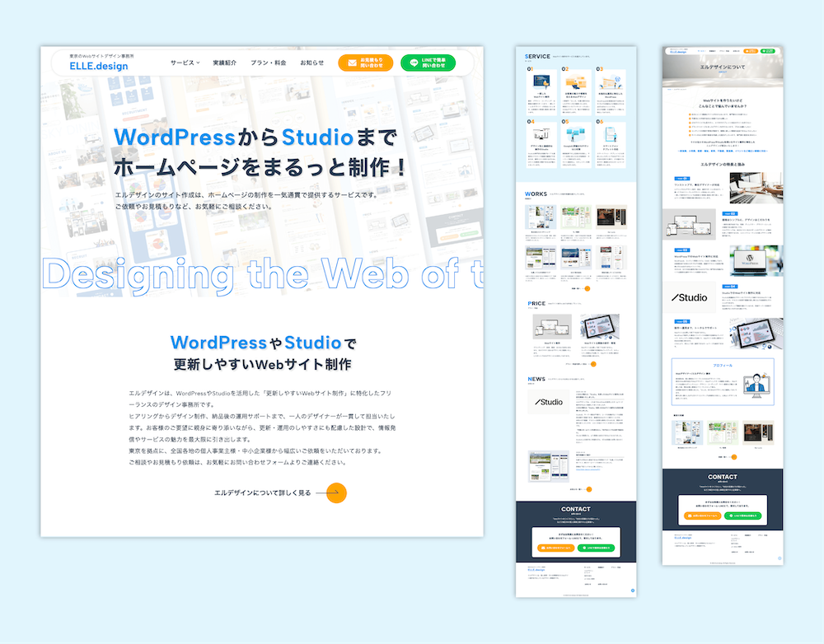Click ELLE.design logo in right page header

[677, 52]
